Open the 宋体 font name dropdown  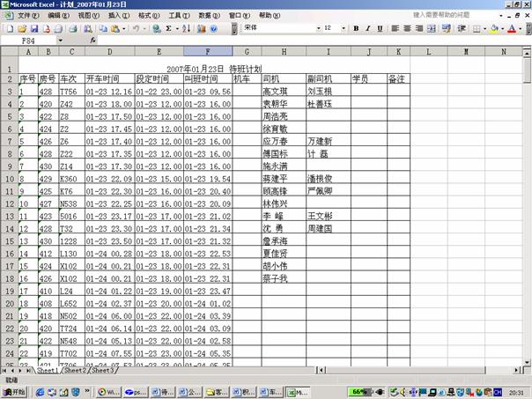point(318,28)
